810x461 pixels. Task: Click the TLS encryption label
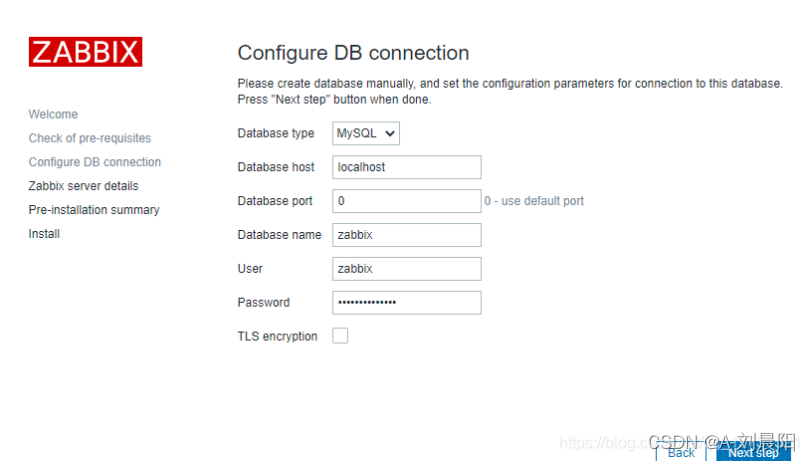coord(277,336)
